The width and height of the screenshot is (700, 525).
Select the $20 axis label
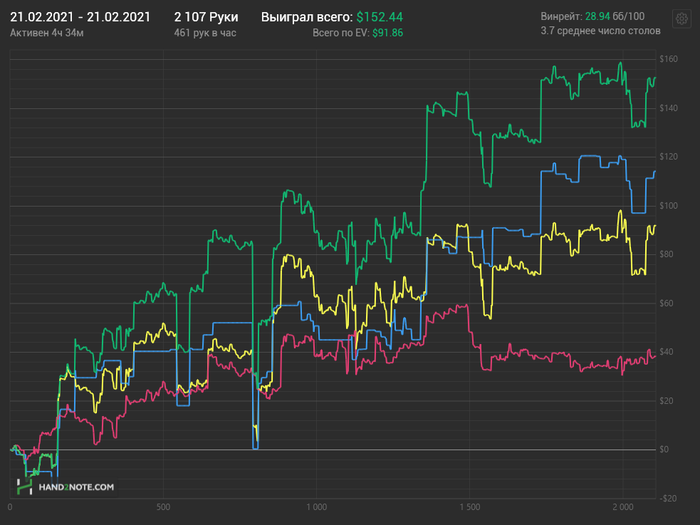pos(667,401)
